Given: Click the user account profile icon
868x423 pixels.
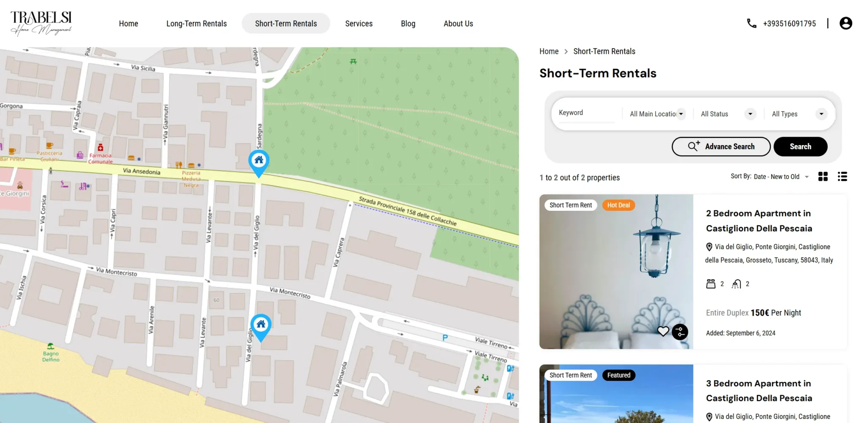Looking at the screenshot, I should click(846, 23).
